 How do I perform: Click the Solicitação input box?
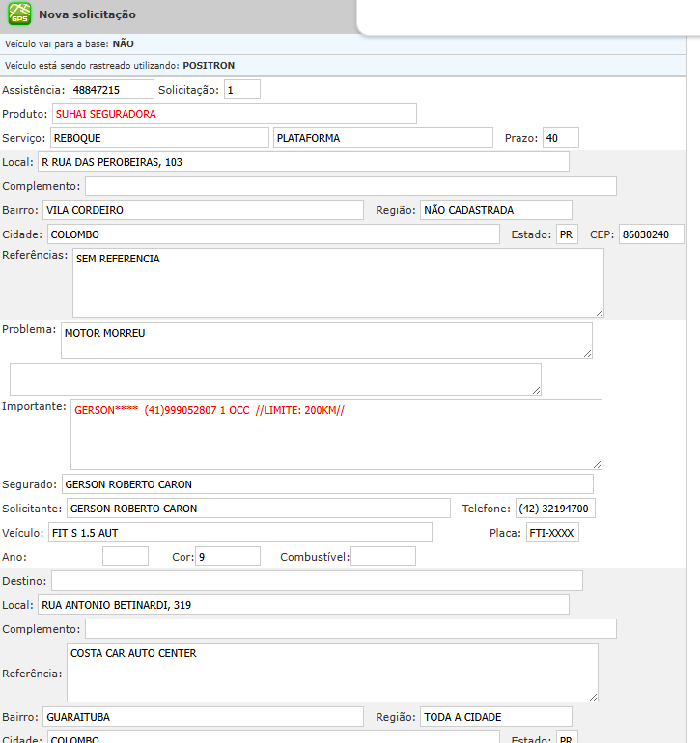[241, 90]
